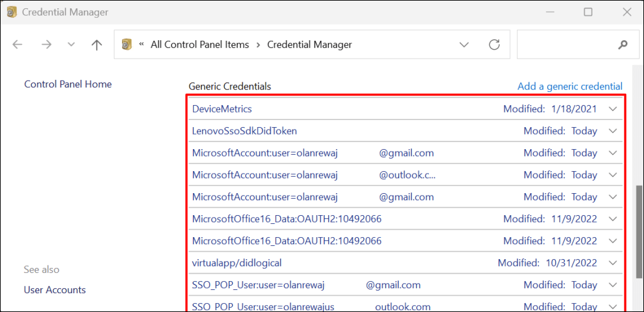Expand the virtualapp/didlogical credential chevron
Image resolution: width=644 pixels, height=312 pixels.
coord(614,262)
